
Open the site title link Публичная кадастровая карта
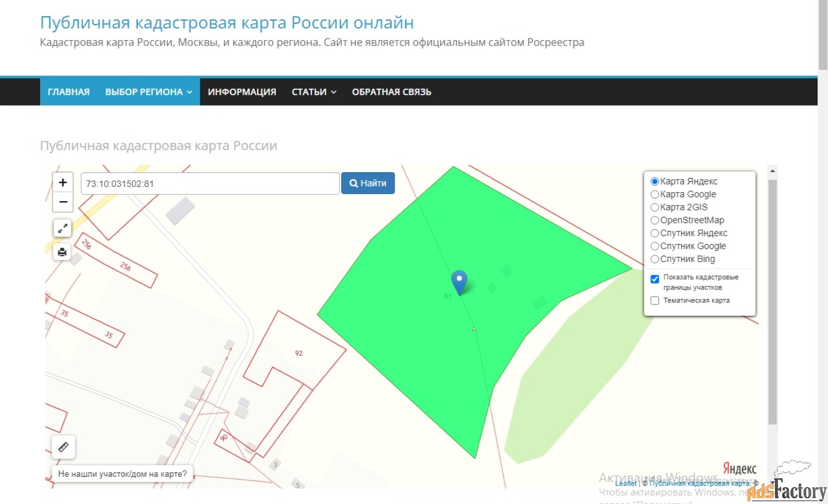[227, 23]
